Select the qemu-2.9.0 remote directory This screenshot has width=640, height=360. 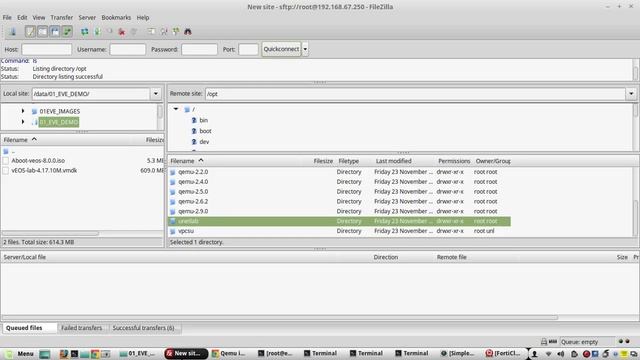coord(339,211)
